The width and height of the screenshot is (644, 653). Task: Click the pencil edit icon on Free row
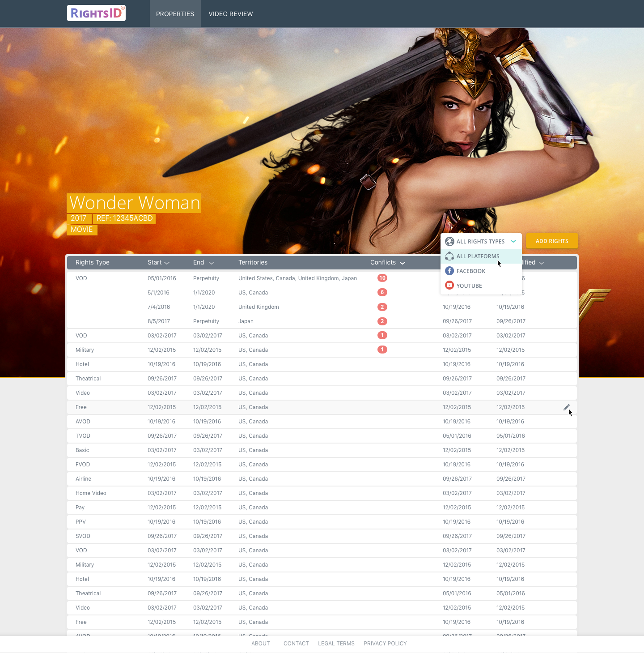567,407
